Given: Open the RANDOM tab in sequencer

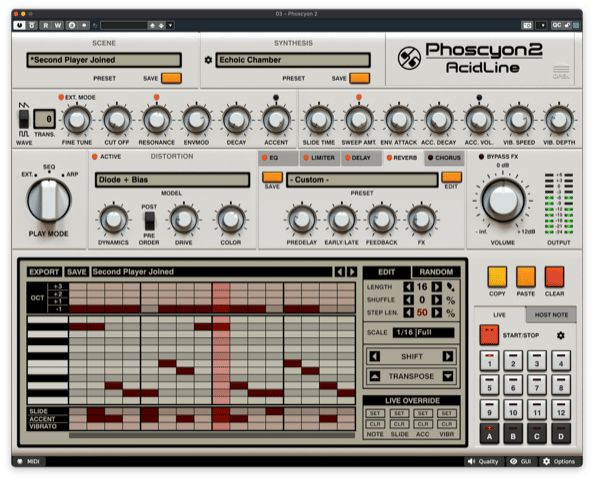Looking at the screenshot, I should click(436, 272).
